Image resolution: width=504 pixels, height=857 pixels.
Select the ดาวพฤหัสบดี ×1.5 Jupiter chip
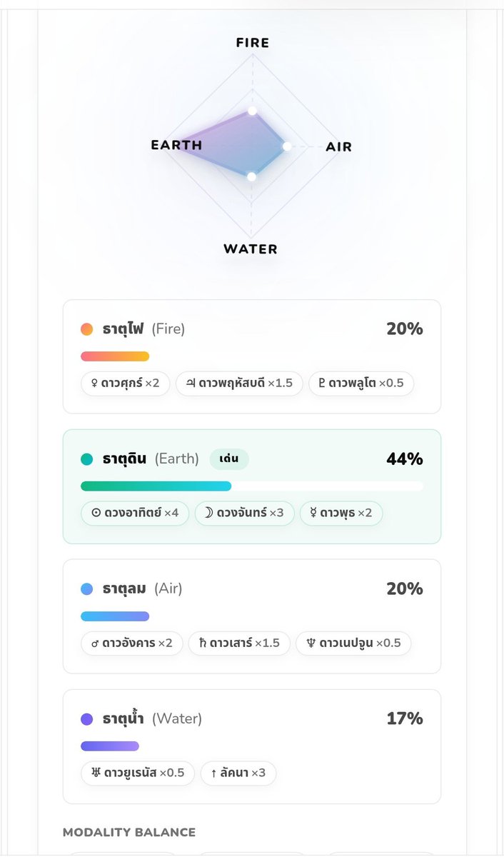[x=239, y=384]
